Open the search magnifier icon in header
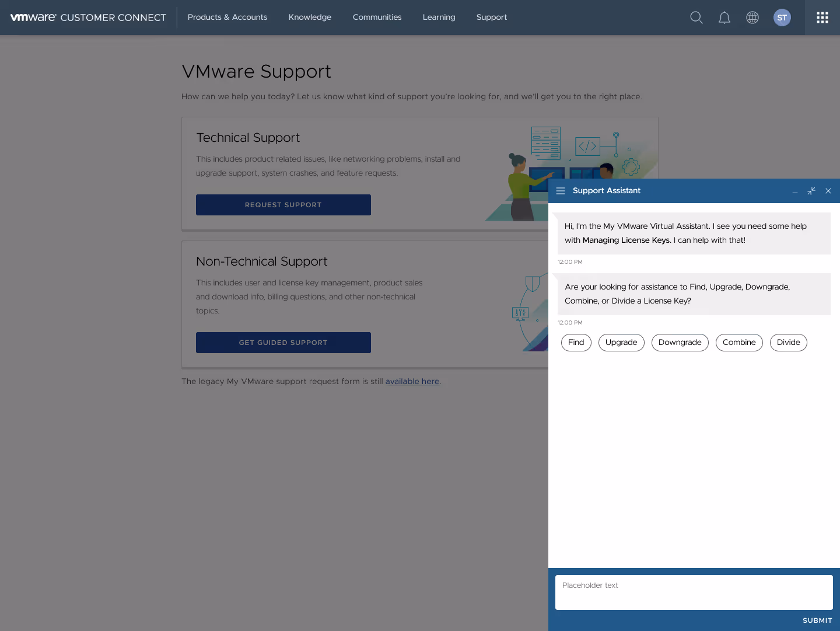 tap(696, 18)
